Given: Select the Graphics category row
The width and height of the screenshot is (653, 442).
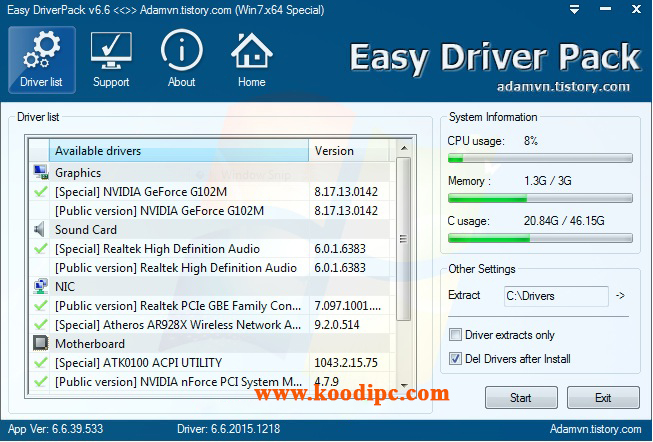Looking at the screenshot, I should (x=210, y=172).
